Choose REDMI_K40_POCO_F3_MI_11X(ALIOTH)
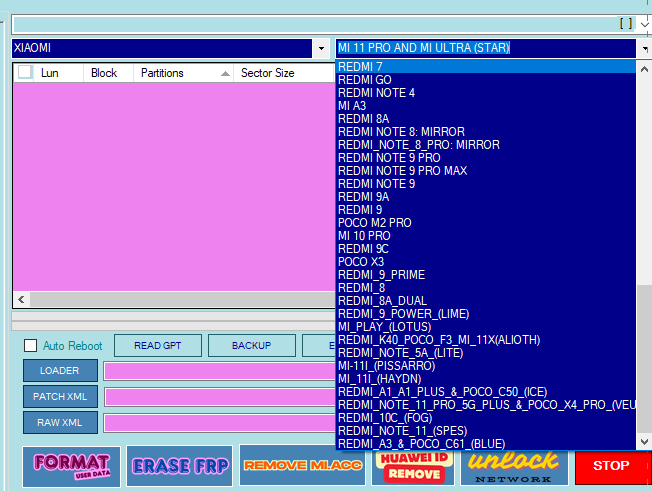 (x=486, y=340)
